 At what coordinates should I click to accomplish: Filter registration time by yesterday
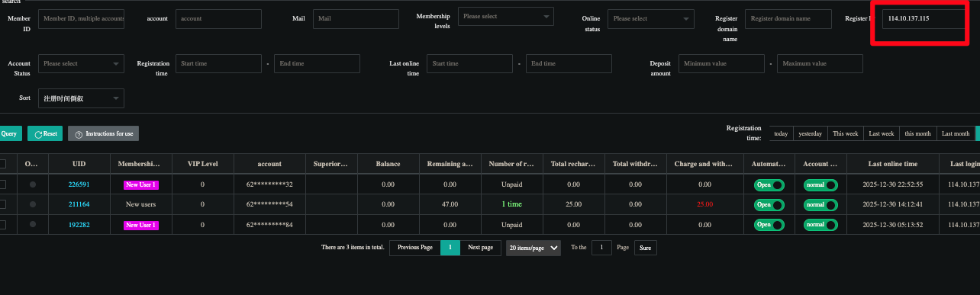(810, 133)
